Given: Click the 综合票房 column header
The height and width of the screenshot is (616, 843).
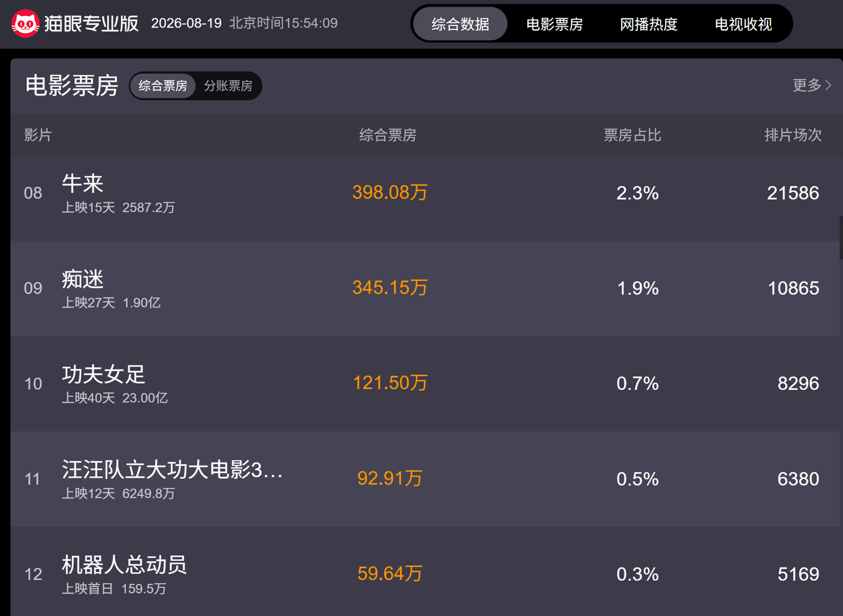Looking at the screenshot, I should (388, 135).
